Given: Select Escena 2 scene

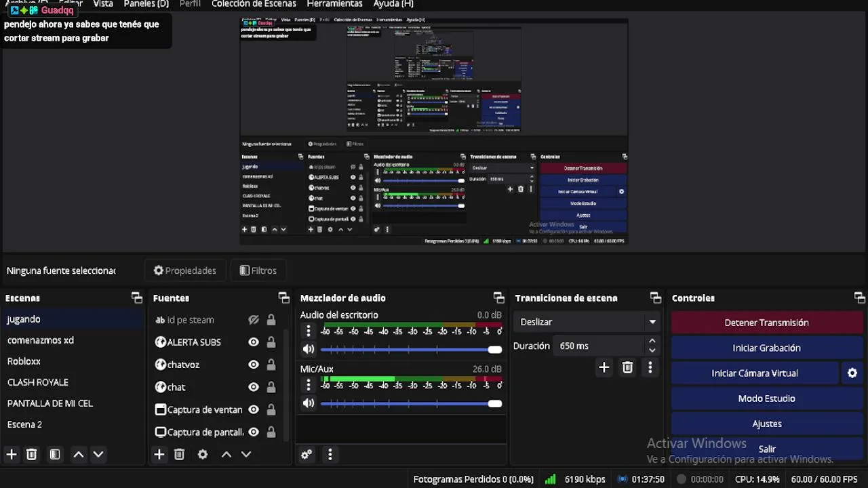Looking at the screenshot, I should pos(71,424).
